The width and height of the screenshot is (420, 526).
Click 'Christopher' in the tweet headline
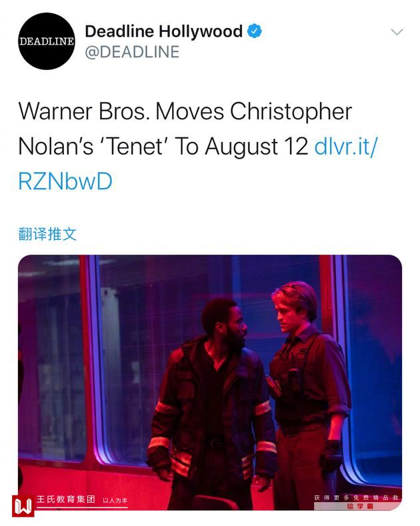pos(291,111)
